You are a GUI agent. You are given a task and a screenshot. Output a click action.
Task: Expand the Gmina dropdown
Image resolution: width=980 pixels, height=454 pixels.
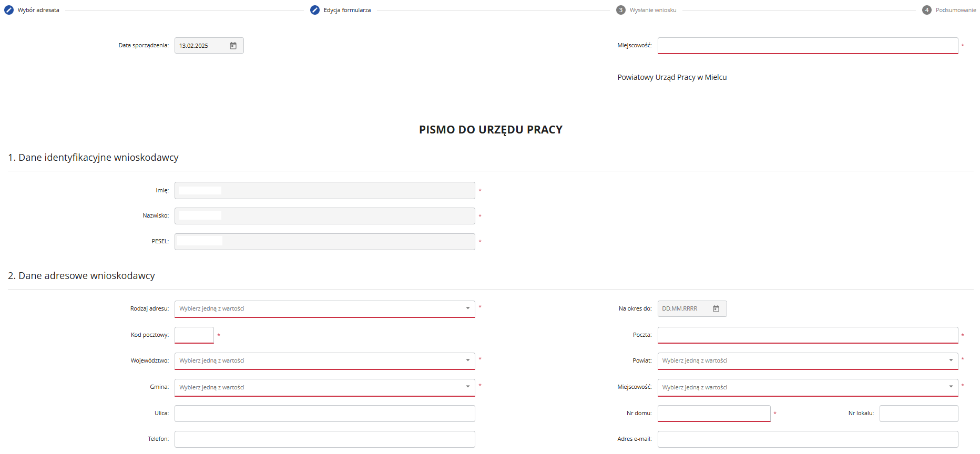tap(325, 387)
